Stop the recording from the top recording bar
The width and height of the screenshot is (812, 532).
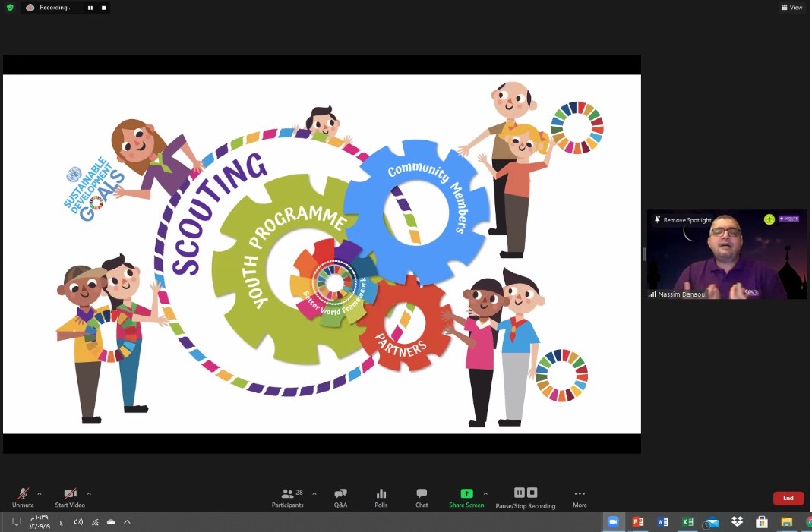coord(104,8)
